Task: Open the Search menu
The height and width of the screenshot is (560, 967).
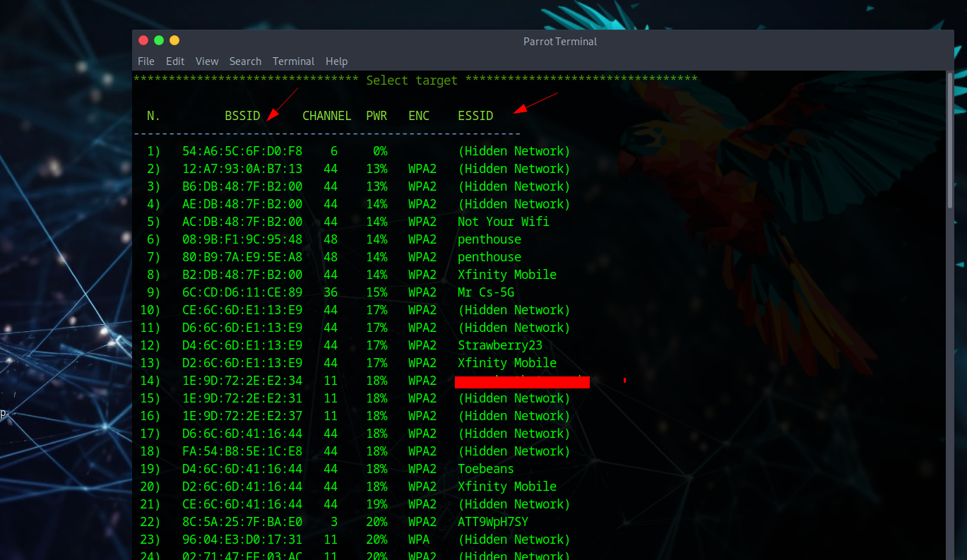Action: [x=245, y=61]
